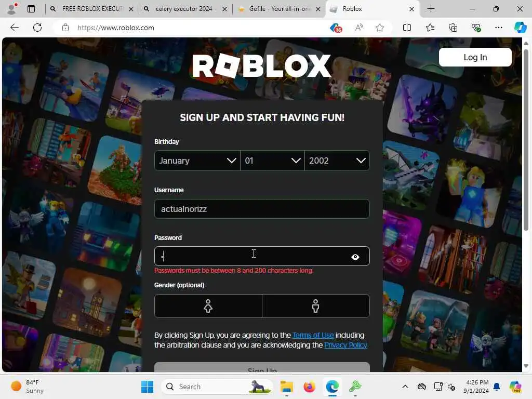The image size is (532, 399).
Task: Add this page to favorites star
Action: click(x=380, y=28)
